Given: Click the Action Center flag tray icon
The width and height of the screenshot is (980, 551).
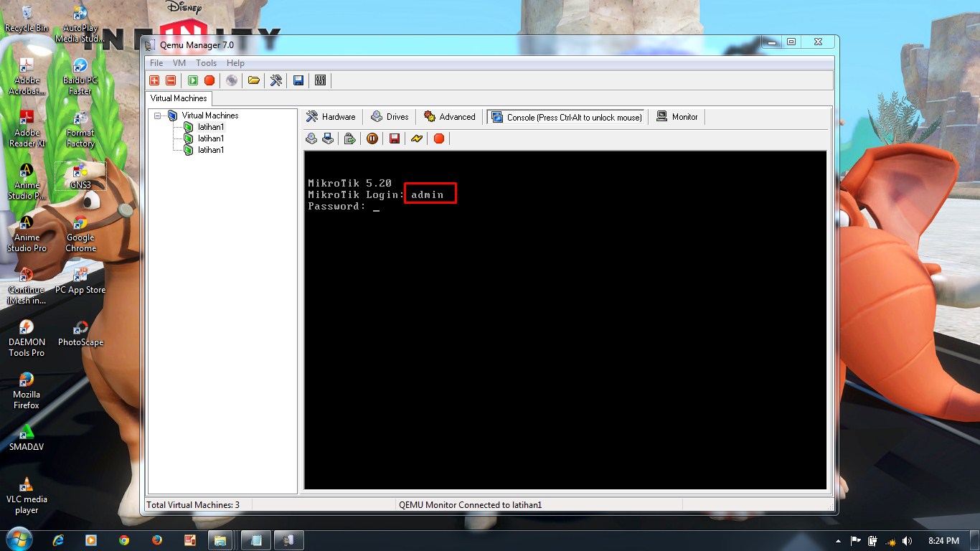Looking at the screenshot, I should [x=855, y=541].
